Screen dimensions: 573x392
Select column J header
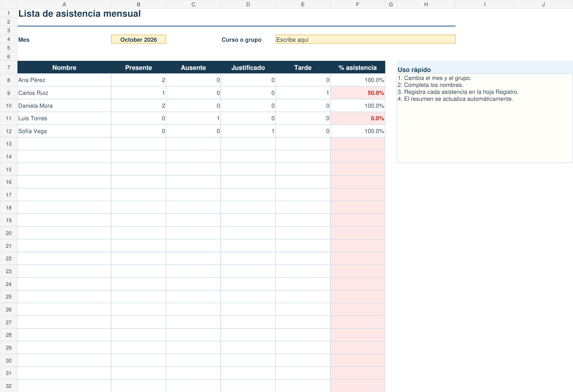pos(543,4)
